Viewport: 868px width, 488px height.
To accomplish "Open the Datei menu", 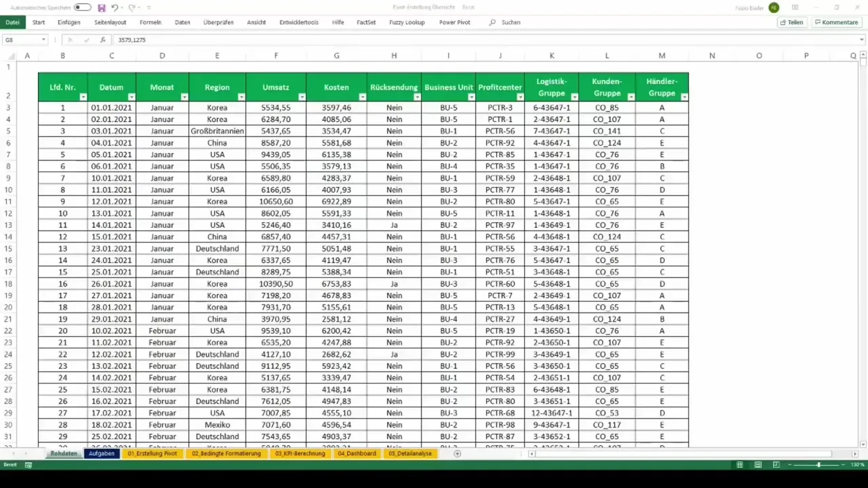I will point(12,22).
